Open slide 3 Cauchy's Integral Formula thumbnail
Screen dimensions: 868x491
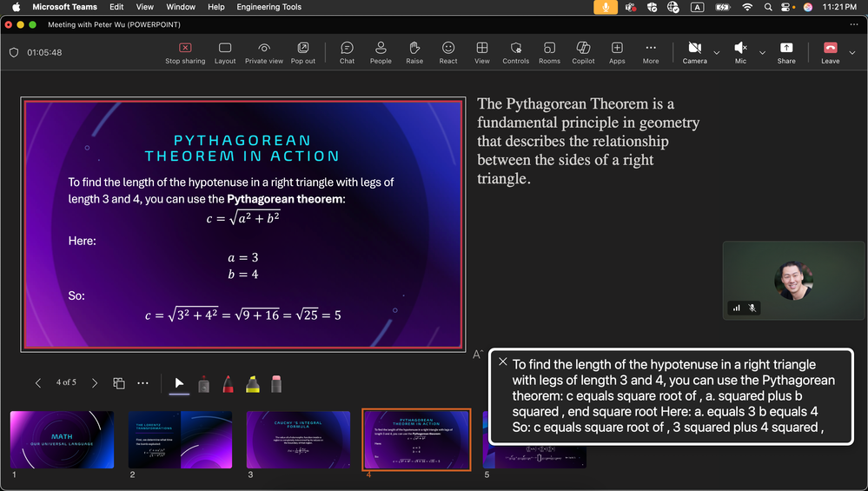pos(298,440)
